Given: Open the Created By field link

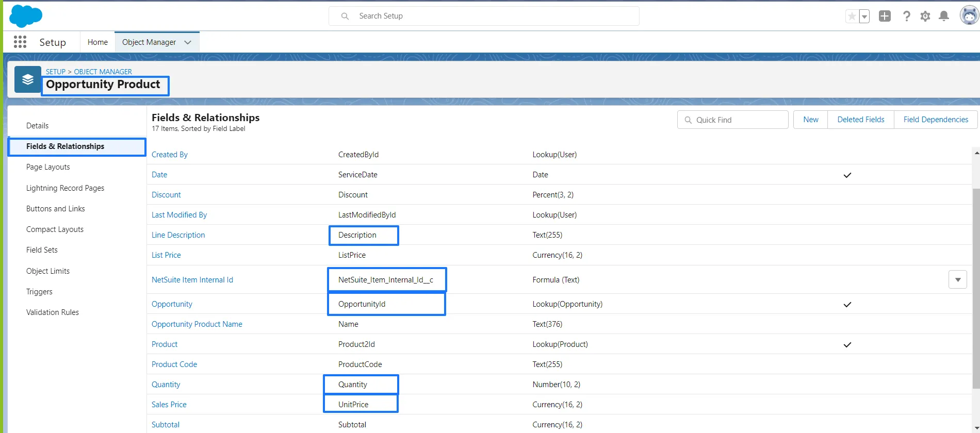Looking at the screenshot, I should point(170,155).
